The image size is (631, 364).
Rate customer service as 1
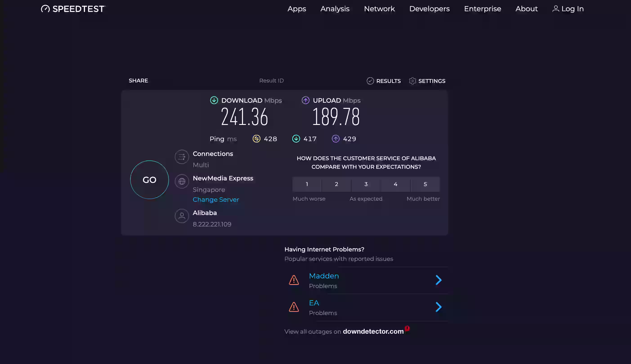tap(307, 184)
